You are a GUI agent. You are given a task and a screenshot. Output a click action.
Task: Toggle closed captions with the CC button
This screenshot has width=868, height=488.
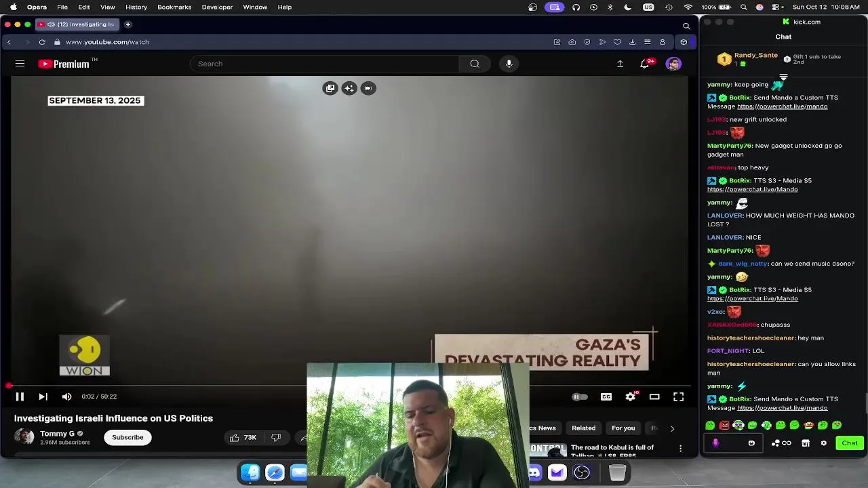[606, 396]
